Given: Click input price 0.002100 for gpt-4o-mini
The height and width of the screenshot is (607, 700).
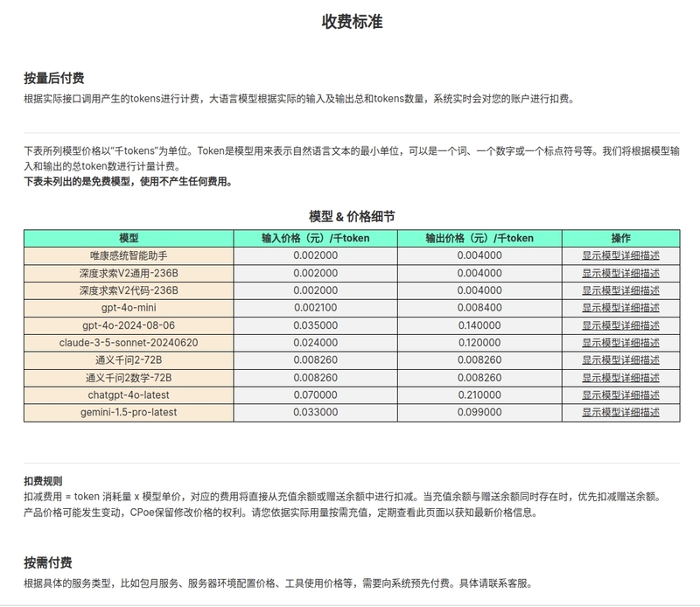Looking at the screenshot, I should click(316, 308).
